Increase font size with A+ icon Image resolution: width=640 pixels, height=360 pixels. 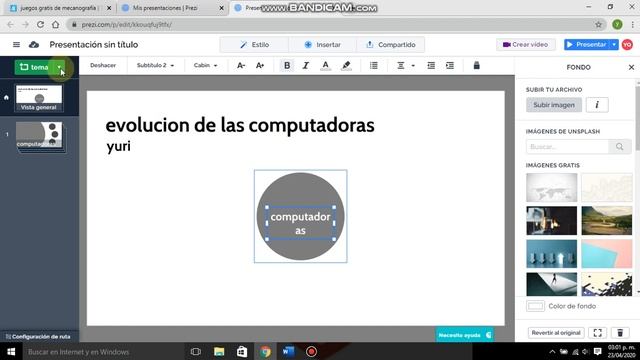click(x=260, y=65)
